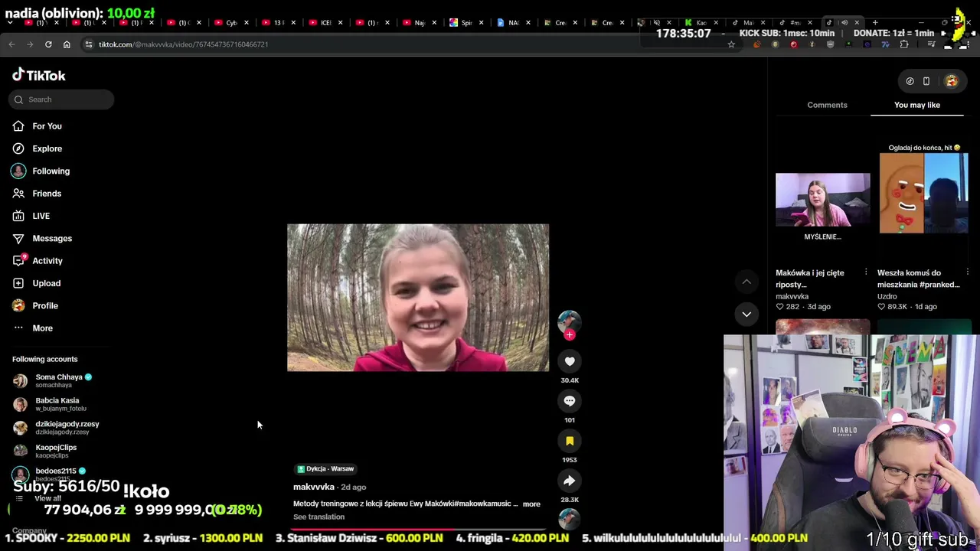Viewport: 980px width, 551px height.
Task: Click the TikTok logo
Action: point(39,75)
